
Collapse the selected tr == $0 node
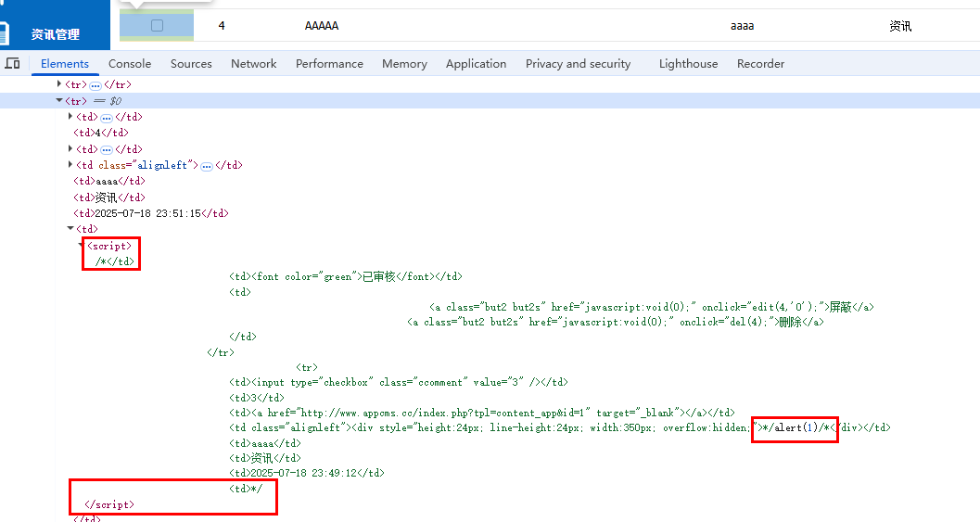pos(59,100)
